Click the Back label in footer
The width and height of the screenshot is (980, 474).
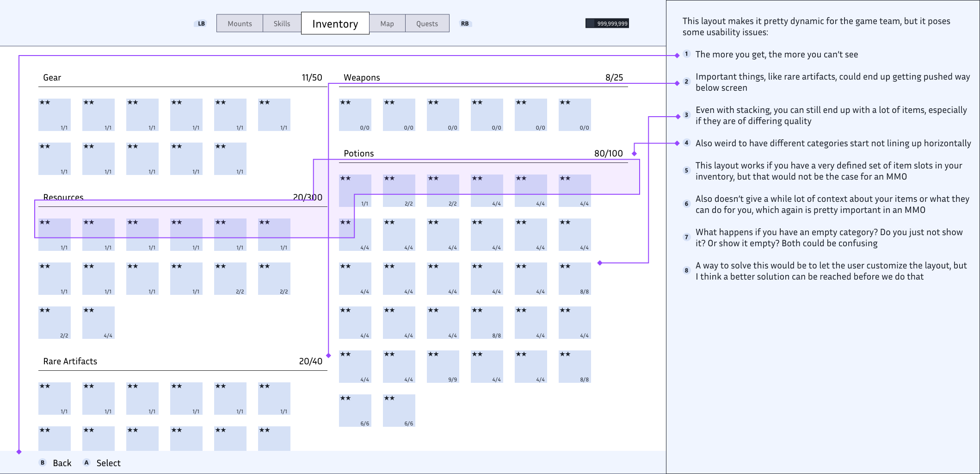pyautogui.click(x=62, y=463)
